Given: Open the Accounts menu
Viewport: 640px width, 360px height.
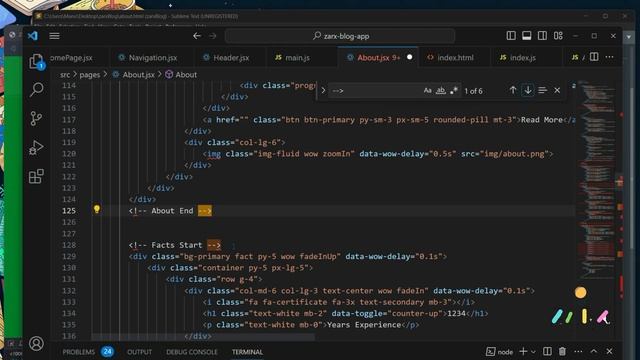Looking at the screenshot, I should [x=36, y=343].
